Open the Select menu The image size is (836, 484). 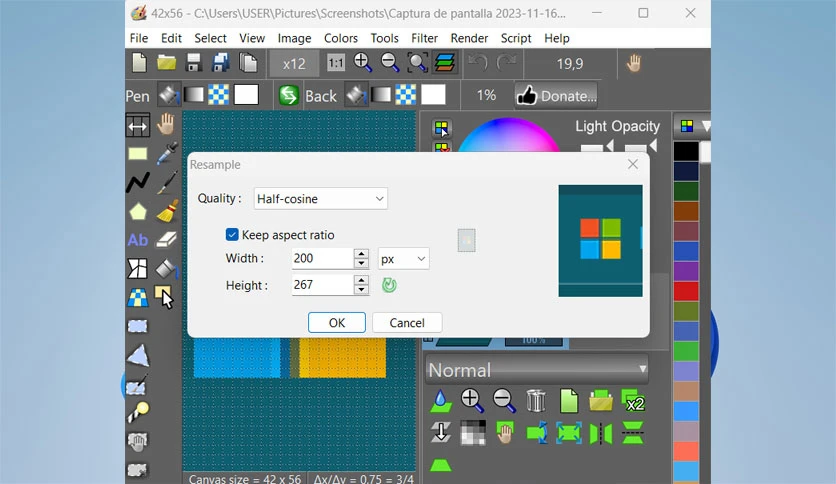pos(210,38)
